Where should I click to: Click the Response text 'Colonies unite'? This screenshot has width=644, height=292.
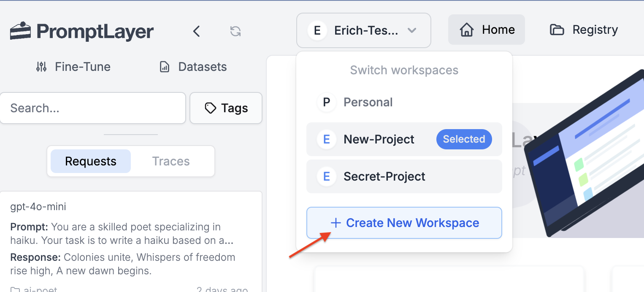[x=123, y=264]
